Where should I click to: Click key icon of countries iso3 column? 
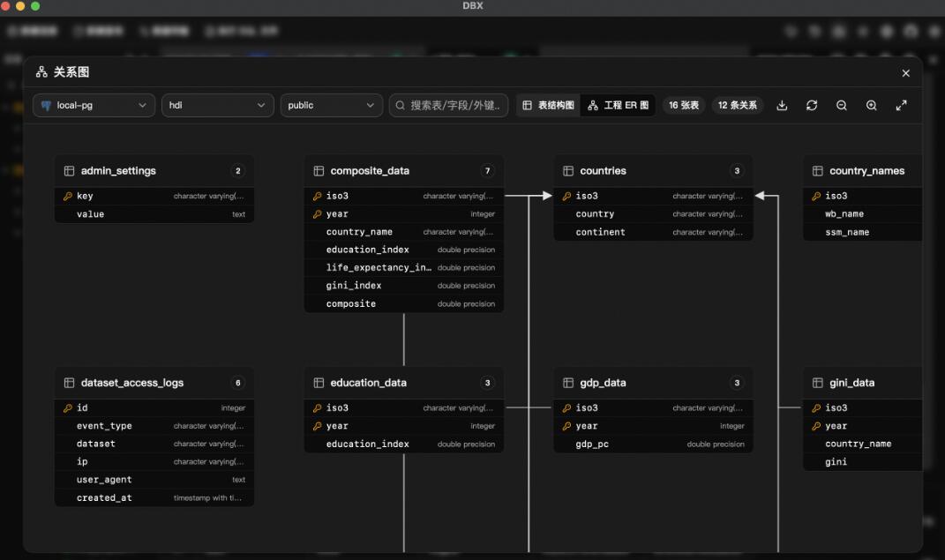click(566, 197)
